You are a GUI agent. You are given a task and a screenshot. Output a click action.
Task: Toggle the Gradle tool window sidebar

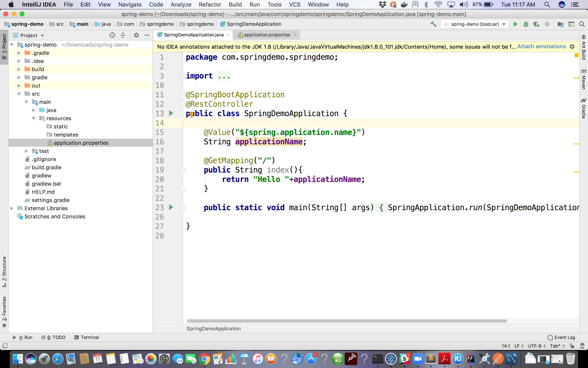point(584,108)
